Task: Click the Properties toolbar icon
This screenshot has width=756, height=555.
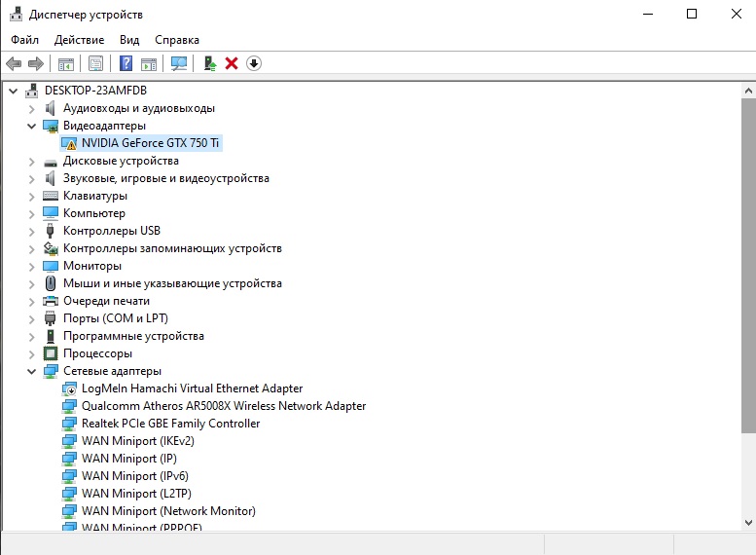Action: (95, 63)
